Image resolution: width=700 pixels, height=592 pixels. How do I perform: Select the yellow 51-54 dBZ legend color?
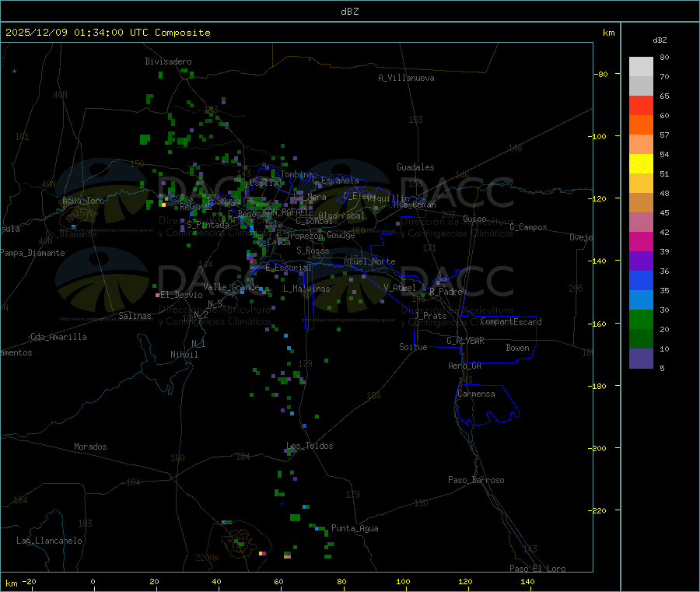[641, 164]
